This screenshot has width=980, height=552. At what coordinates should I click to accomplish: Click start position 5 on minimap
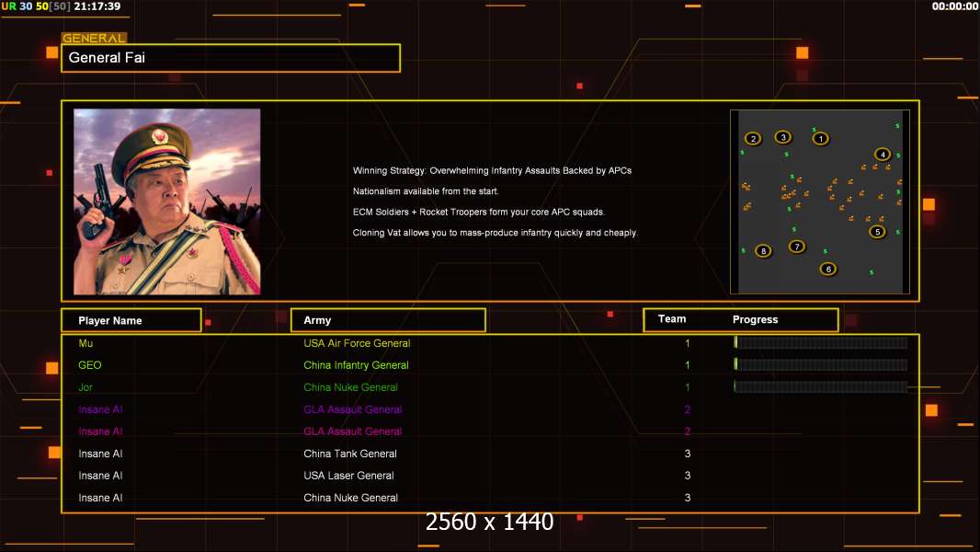(x=878, y=231)
